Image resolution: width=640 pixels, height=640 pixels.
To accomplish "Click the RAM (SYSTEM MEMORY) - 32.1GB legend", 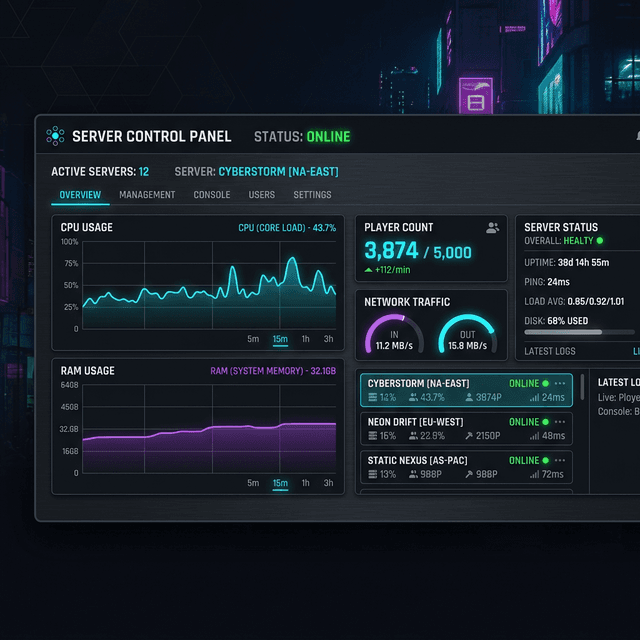I will coord(273,371).
